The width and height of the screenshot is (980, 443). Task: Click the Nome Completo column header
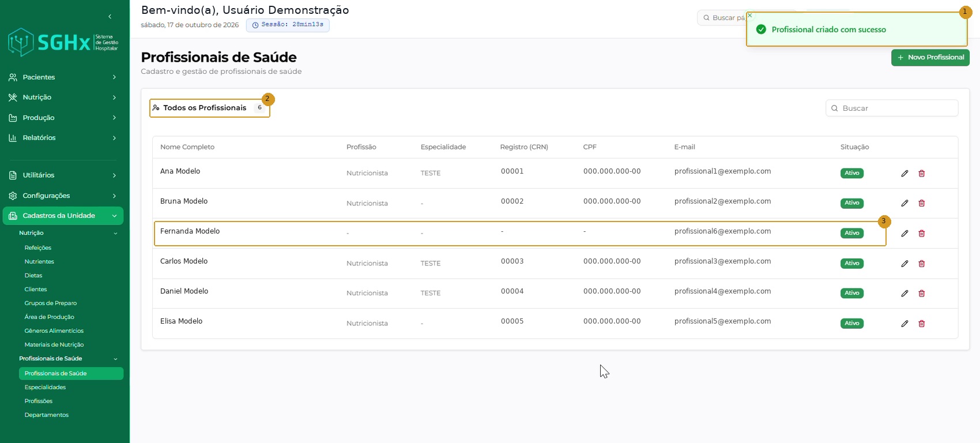click(187, 147)
